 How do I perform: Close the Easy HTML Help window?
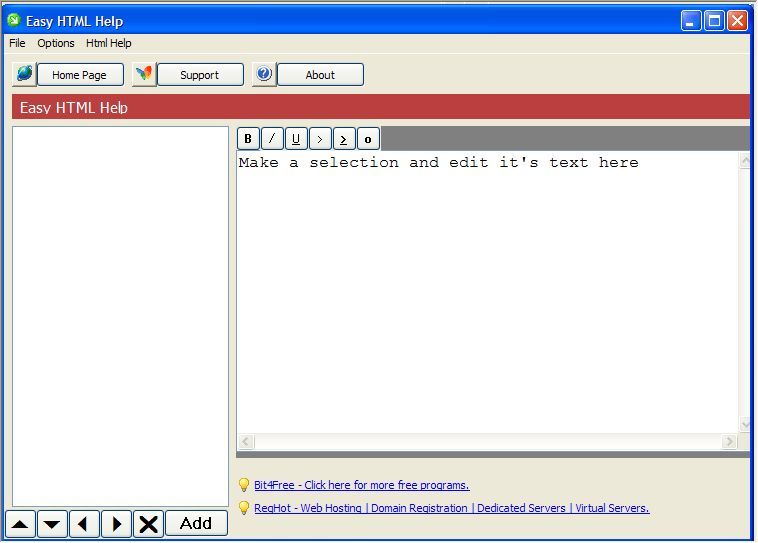point(737,21)
